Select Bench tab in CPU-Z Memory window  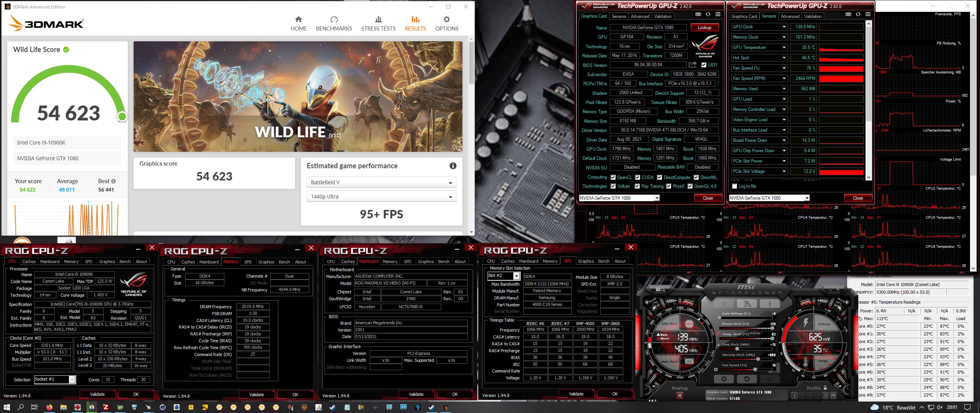pyautogui.click(x=284, y=262)
